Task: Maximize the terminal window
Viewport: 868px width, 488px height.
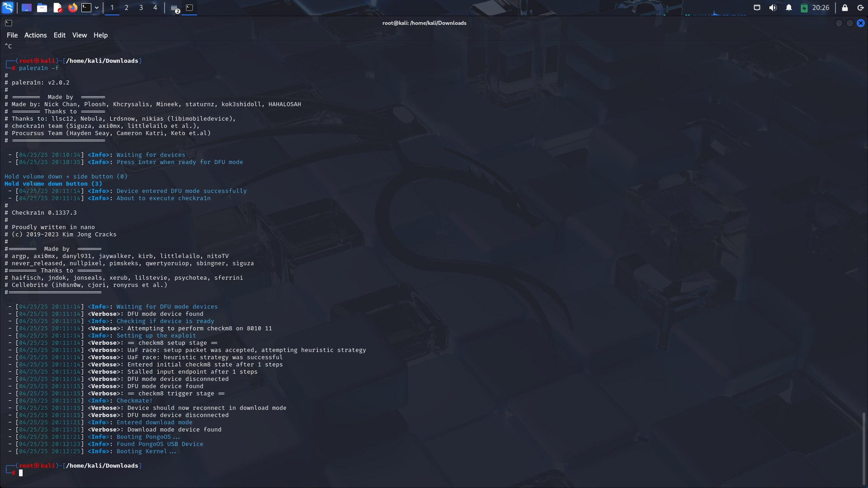Action: 850,23
